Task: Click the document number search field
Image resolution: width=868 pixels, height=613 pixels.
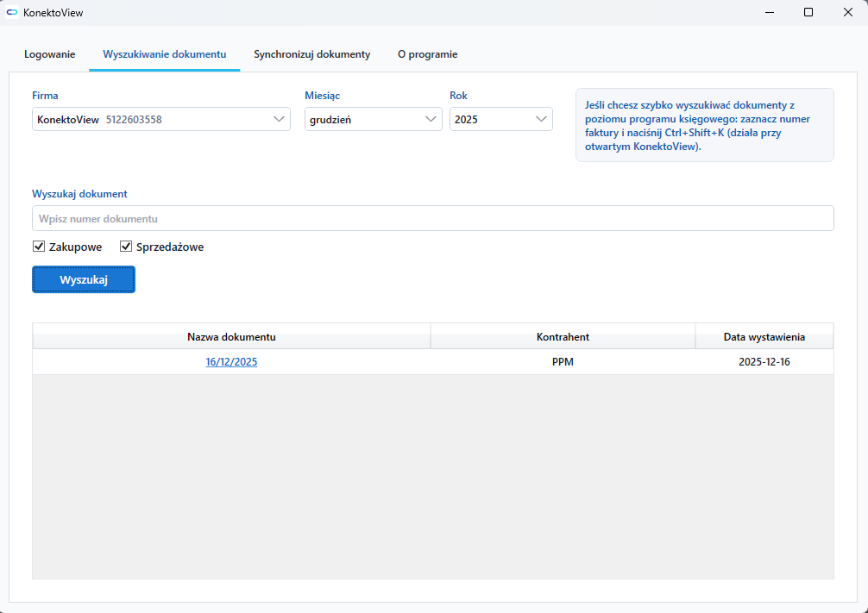Action: click(x=432, y=219)
